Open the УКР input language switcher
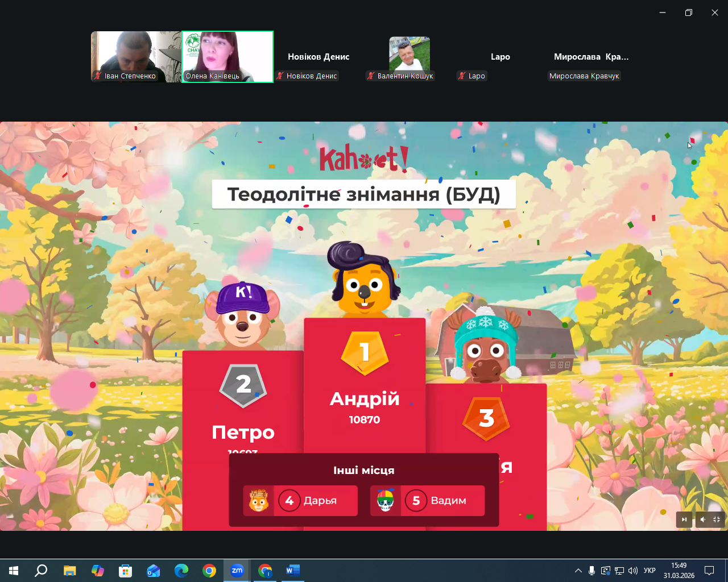Image resolution: width=728 pixels, height=582 pixels. pos(650,571)
